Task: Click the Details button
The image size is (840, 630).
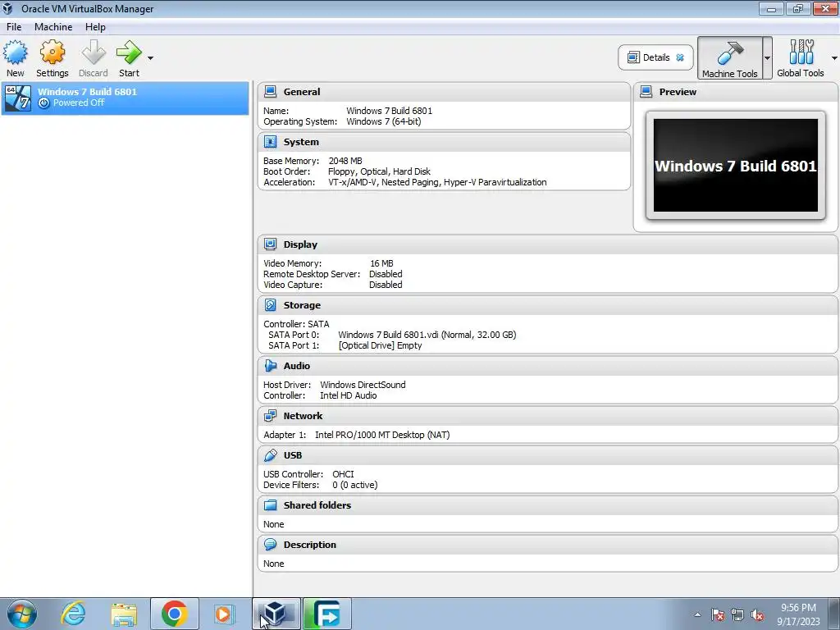Action: pos(655,57)
